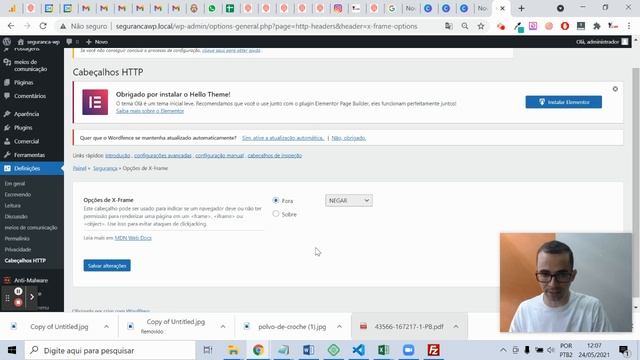Click Sim, ative a atualização automática link
Image resolution: width=640 pixels, height=360 pixels.
tap(283, 138)
